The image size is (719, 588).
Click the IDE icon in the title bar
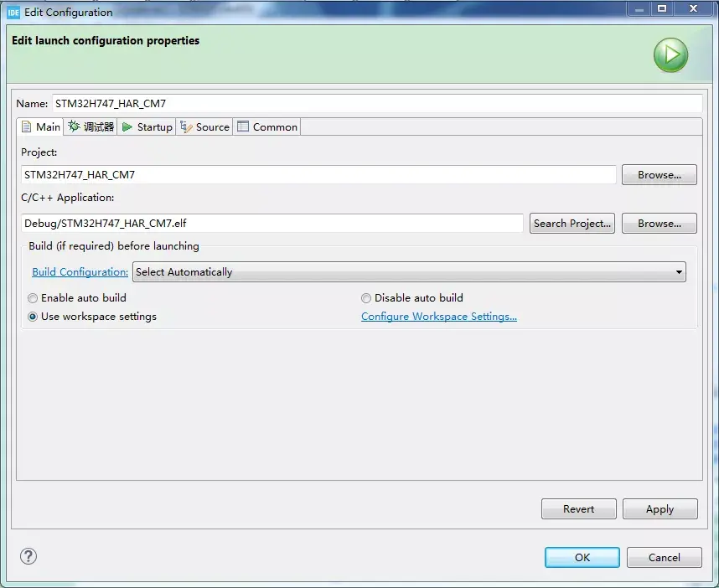tap(13, 13)
